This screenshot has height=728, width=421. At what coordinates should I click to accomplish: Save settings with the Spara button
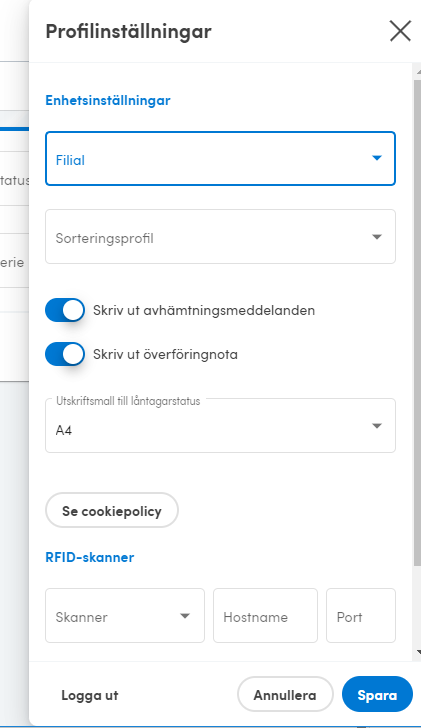[x=377, y=695]
